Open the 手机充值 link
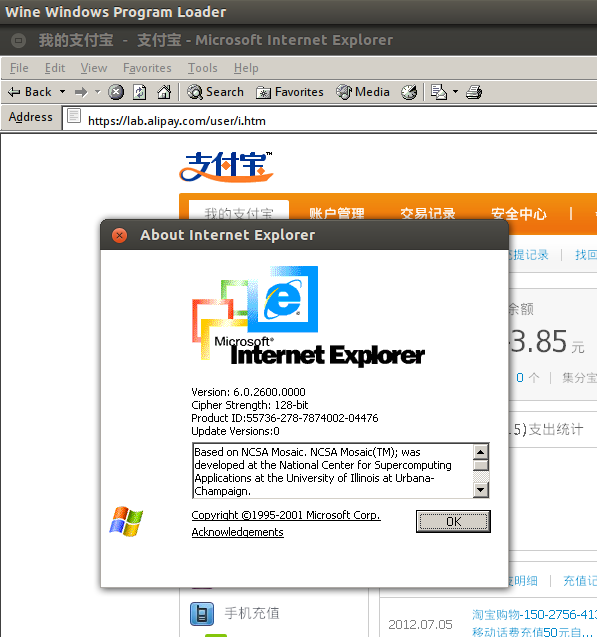 (252, 613)
